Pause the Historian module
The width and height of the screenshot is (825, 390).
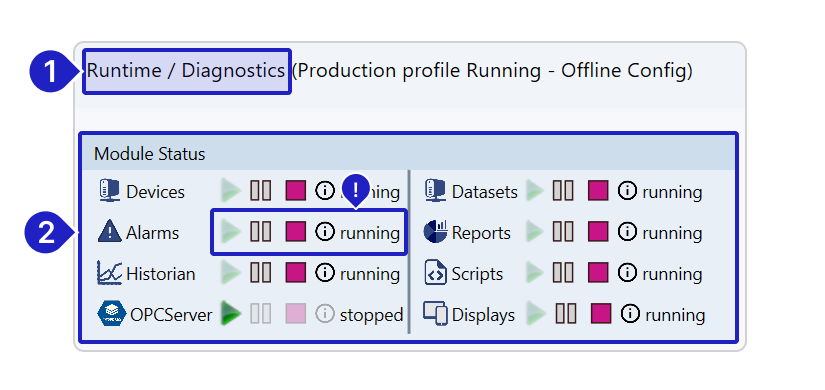260,273
